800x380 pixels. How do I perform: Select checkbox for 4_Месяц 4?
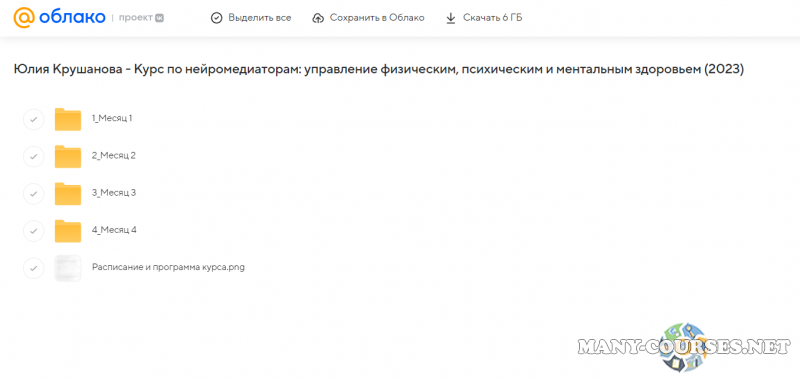(x=34, y=231)
